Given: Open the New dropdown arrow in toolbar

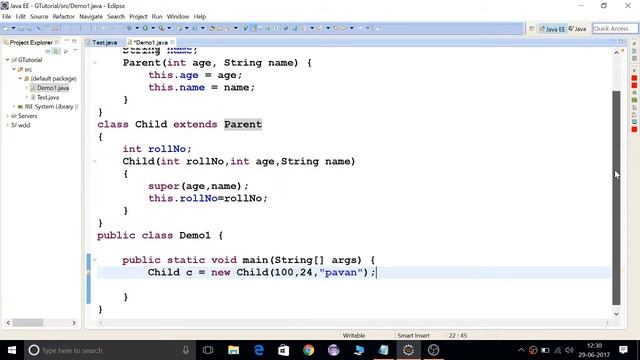Looking at the screenshot, I should coord(13,28).
